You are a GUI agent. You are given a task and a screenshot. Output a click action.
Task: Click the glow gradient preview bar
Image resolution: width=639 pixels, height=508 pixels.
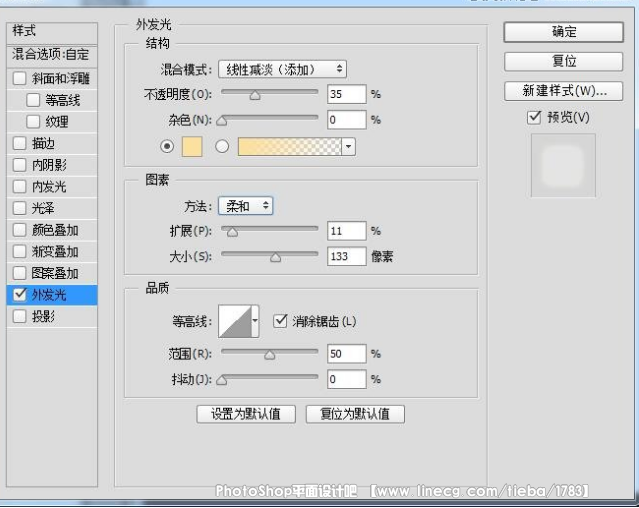pyautogui.click(x=289, y=147)
